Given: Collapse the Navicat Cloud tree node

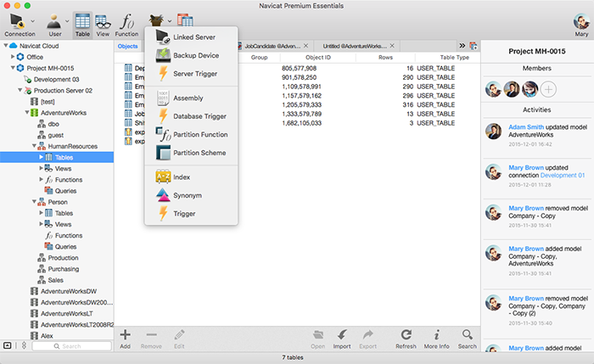Looking at the screenshot, I should [6, 46].
